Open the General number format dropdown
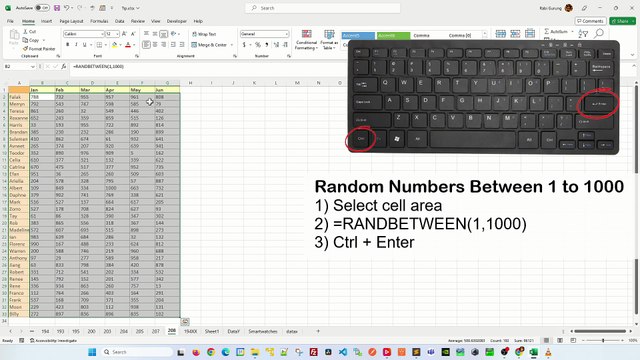The height and width of the screenshot is (360, 640). (x=287, y=34)
